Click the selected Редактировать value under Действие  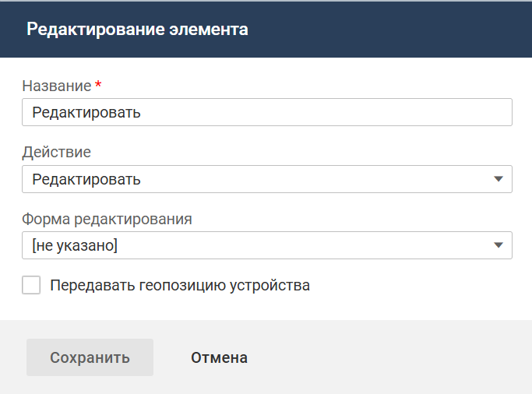(86, 179)
